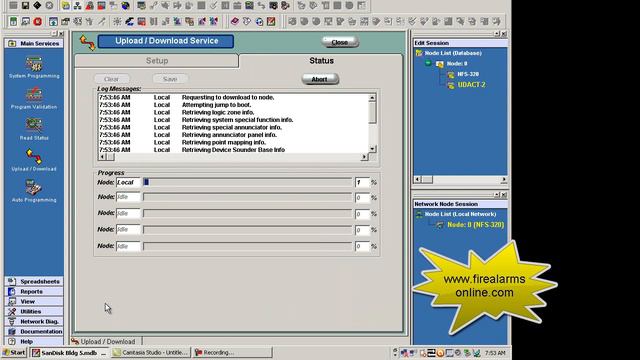Image resolution: width=640 pixels, height=360 pixels.
Task: Click the Node field showing Local
Action: pos(128,182)
